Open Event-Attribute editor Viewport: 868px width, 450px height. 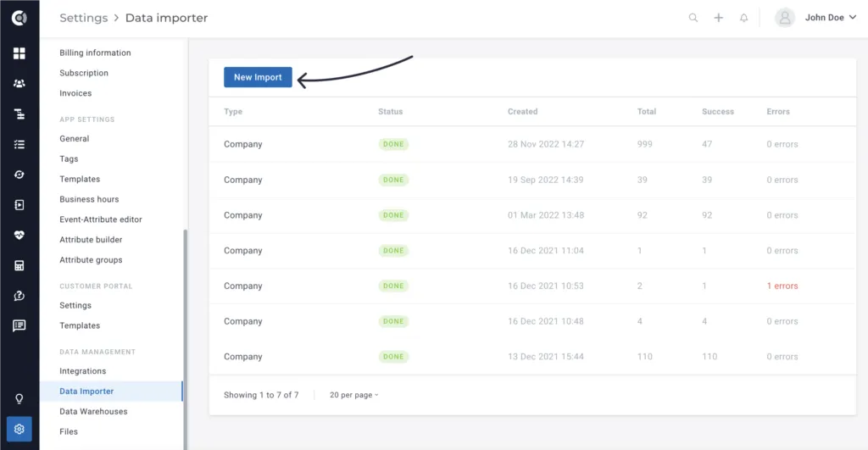coord(101,219)
